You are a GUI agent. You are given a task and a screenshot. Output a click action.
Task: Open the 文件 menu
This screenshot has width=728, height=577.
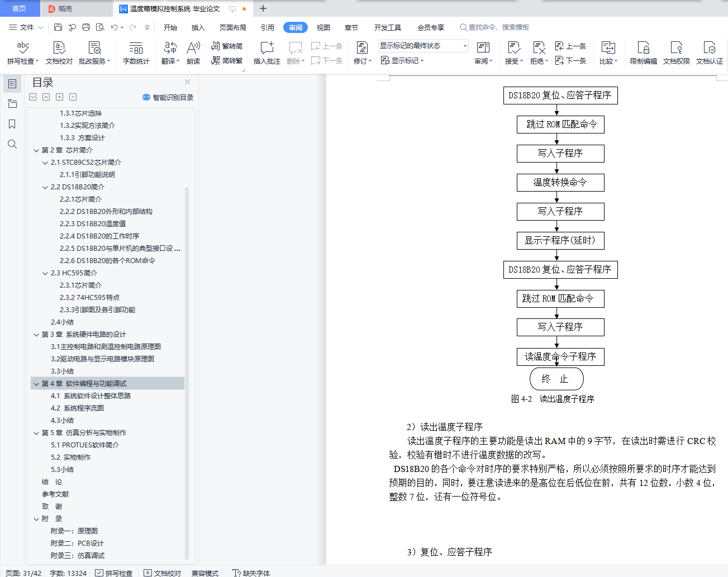click(x=26, y=27)
